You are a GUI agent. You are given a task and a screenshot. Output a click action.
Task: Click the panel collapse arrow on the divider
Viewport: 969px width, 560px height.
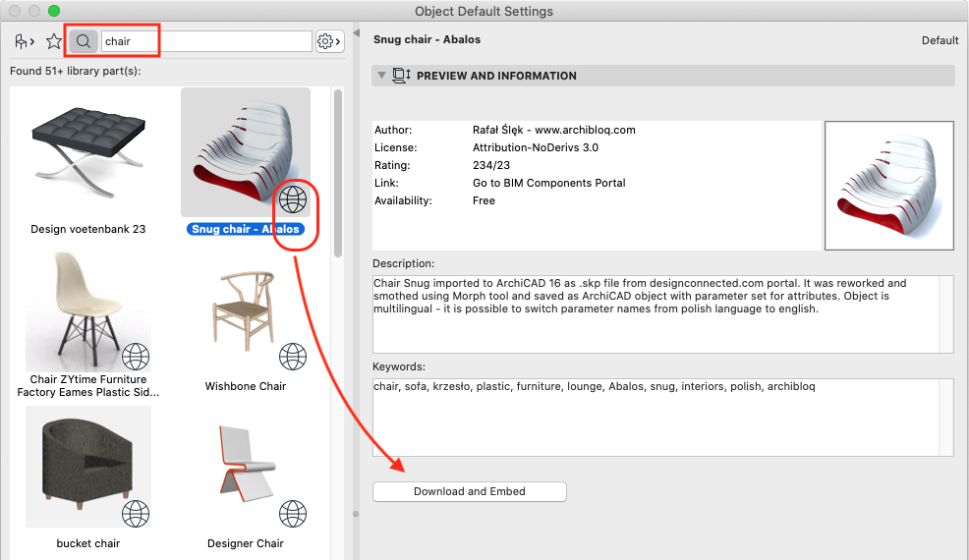tap(356, 32)
